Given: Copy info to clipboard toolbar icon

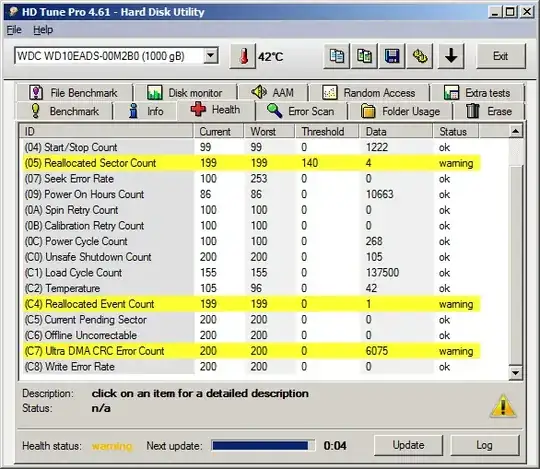Looking at the screenshot, I should coord(336,56).
